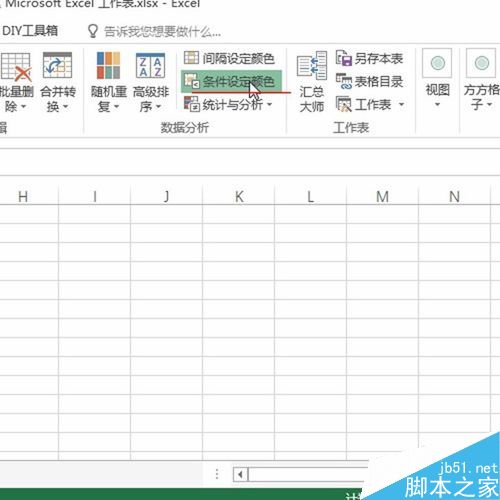Expand the 方方格子 dropdown
Screen dimensions: 500x500
coord(489,104)
